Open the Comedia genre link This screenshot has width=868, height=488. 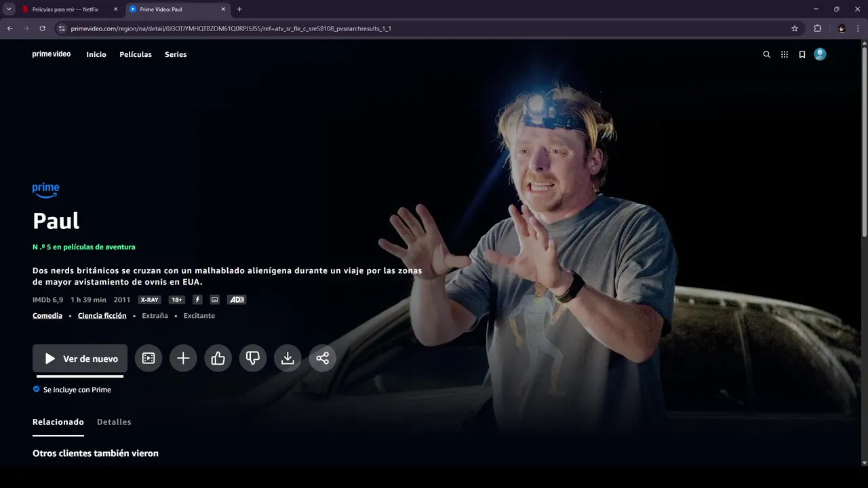point(47,316)
